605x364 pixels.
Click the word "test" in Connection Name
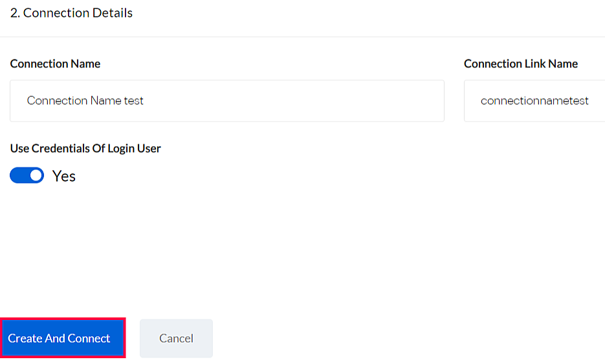click(134, 101)
